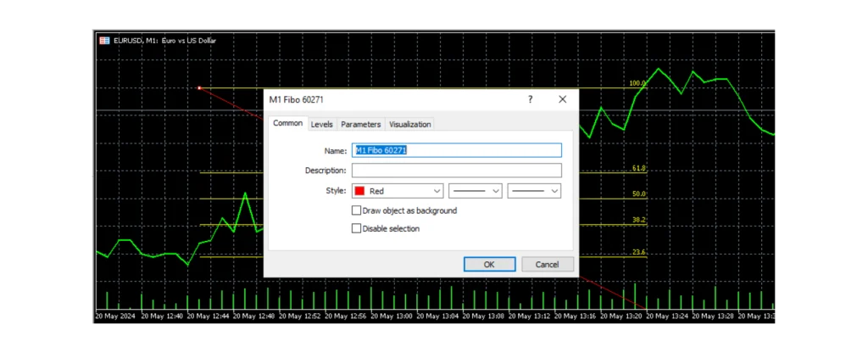Viewport: 868px width, 353px height.
Task: Toggle the Disable selection checkbox
Action: tap(356, 228)
